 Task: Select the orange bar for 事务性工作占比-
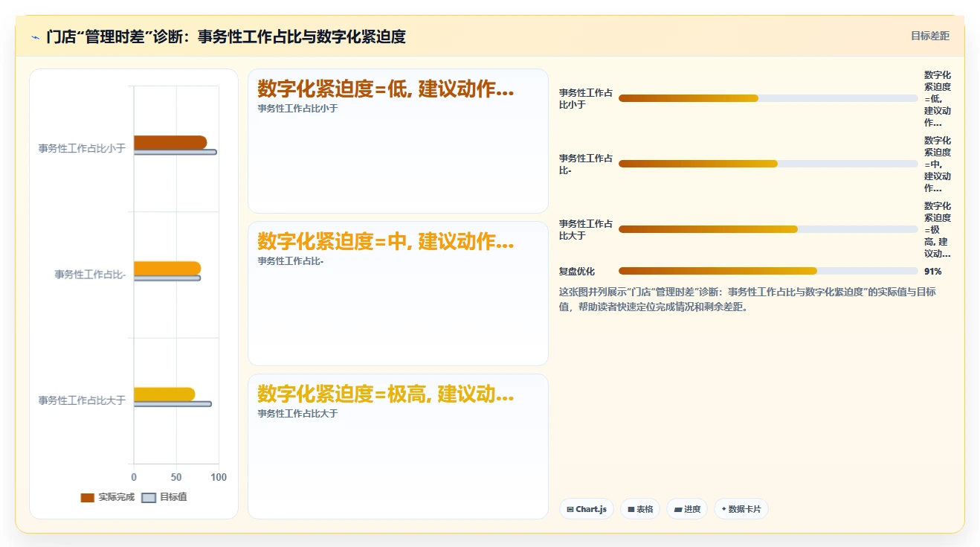167,268
